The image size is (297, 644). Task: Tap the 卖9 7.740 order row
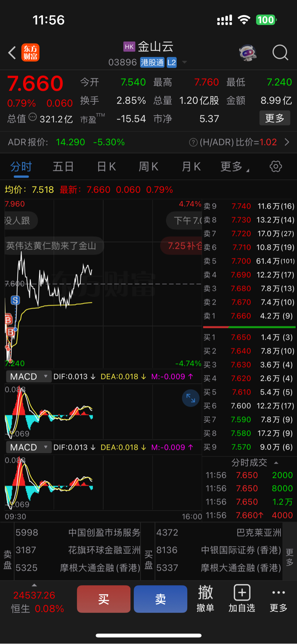[x=249, y=206]
